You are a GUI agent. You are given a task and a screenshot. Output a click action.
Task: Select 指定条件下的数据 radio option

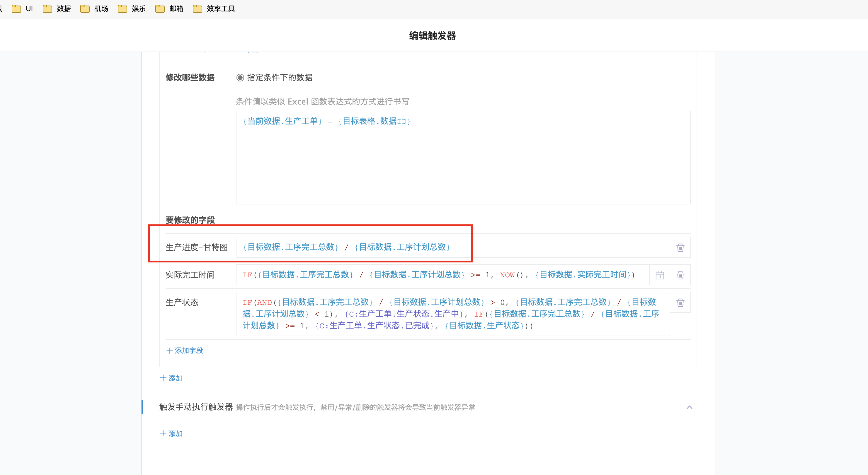point(240,78)
